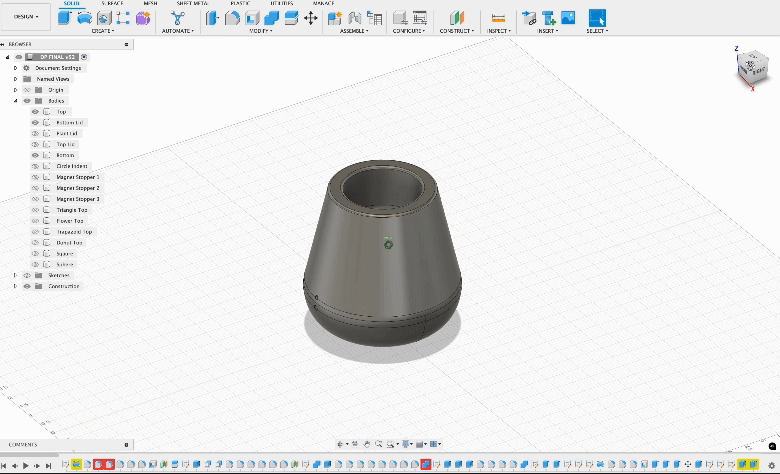Click the New Component icon in the Assemble group
The height and width of the screenshot is (474, 780).
(x=335, y=18)
